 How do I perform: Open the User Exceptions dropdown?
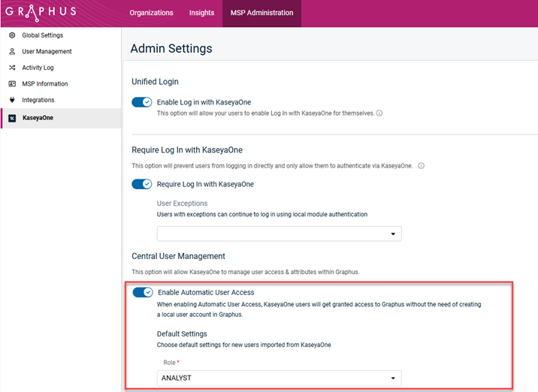point(279,234)
